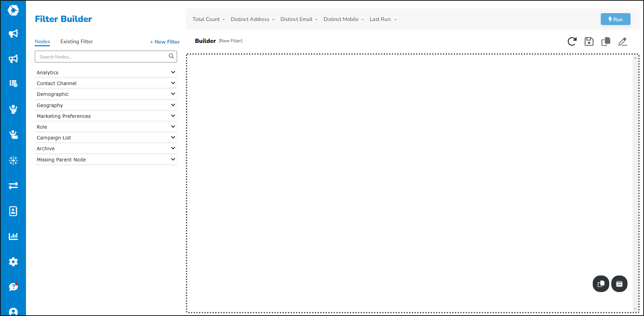Open the contacts address book icon in sidebar
644x316 pixels.
pyautogui.click(x=13, y=211)
